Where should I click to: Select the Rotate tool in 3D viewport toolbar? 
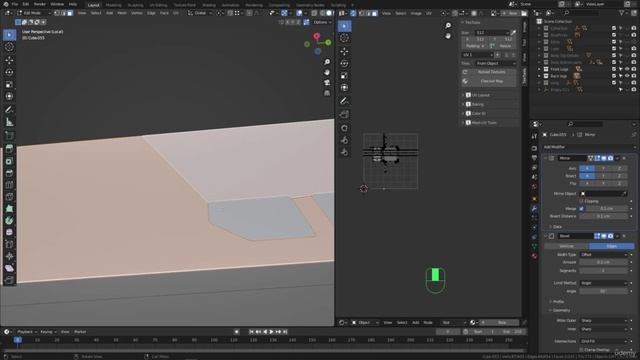(9, 72)
